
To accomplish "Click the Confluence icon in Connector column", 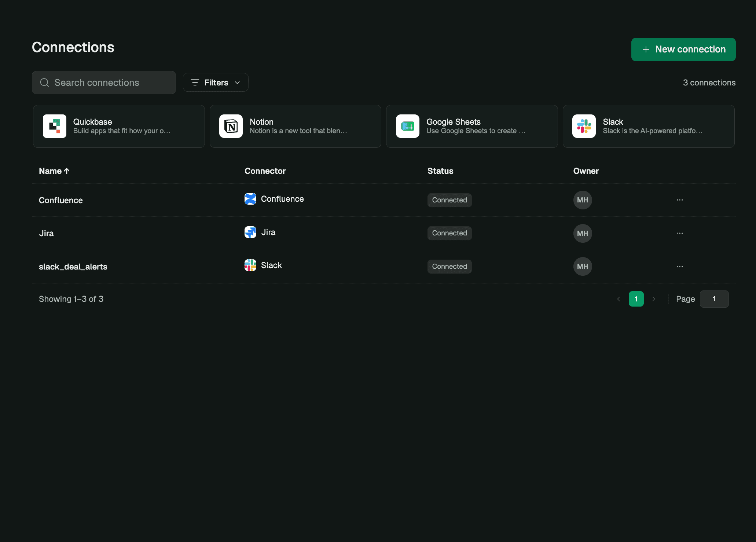I will tap(250, 199).
